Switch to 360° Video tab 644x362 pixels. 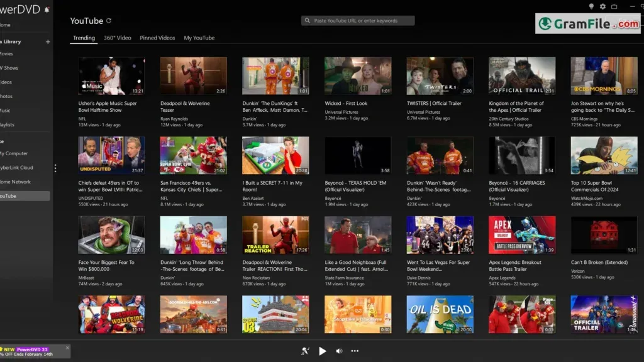[117, 38]
